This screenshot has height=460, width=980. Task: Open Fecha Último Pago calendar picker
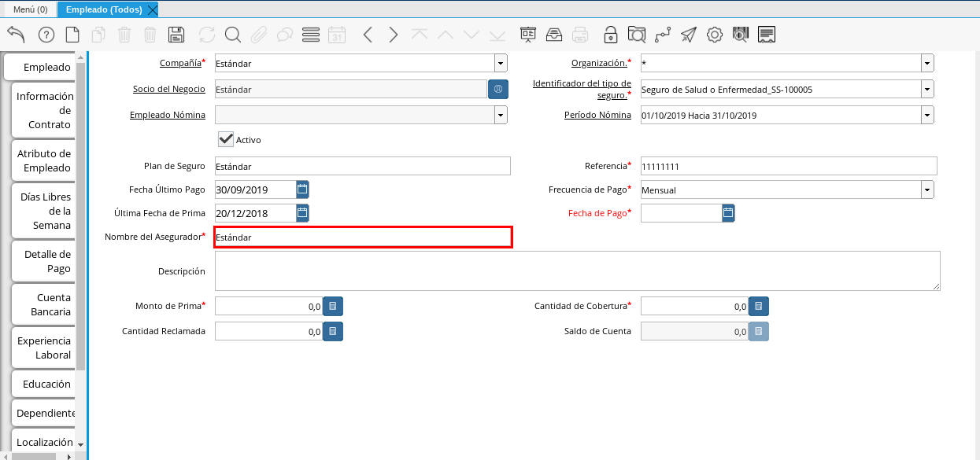point(302,190)
